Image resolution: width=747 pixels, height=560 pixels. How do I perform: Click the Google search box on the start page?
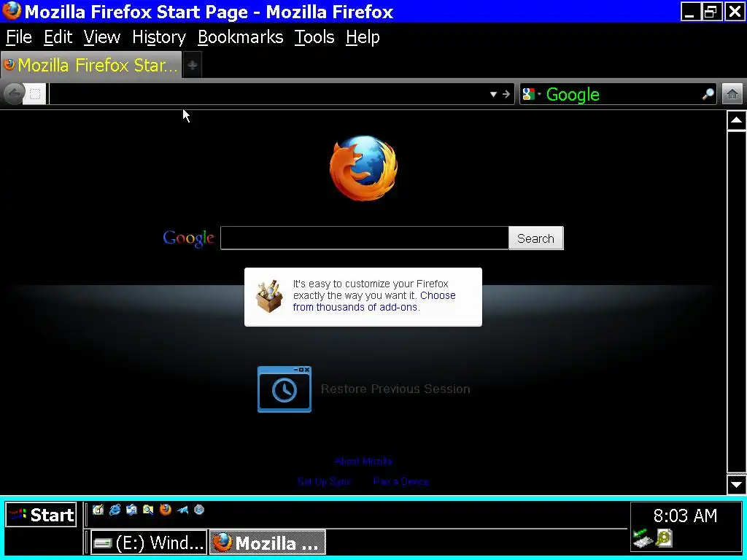pyautogui.click(x=365, y=238)
